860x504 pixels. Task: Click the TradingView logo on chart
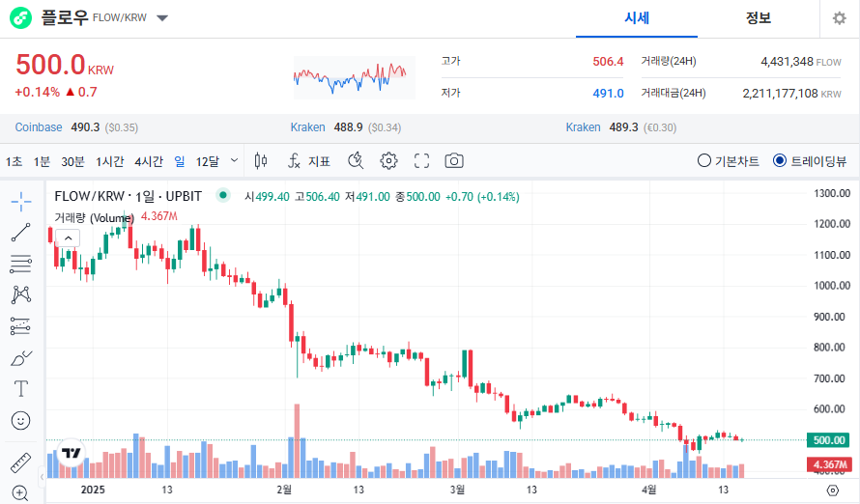pyautogui.click(x=72, y=453)
